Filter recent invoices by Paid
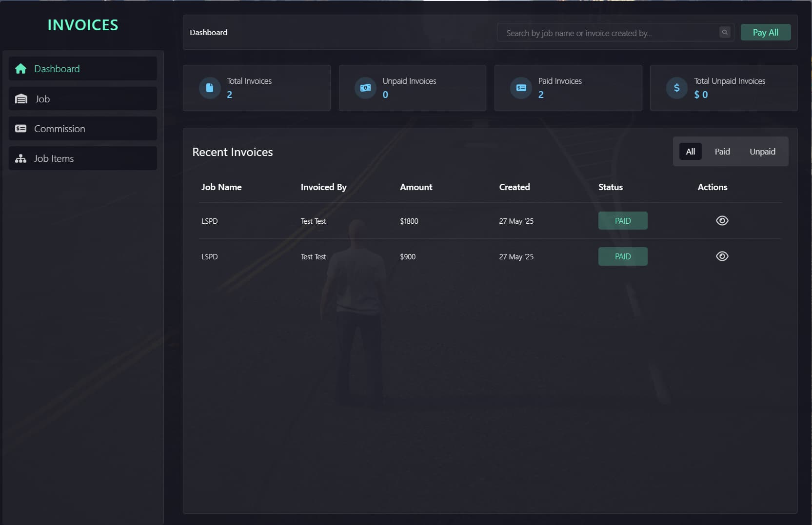 click(x=722, y=152)
